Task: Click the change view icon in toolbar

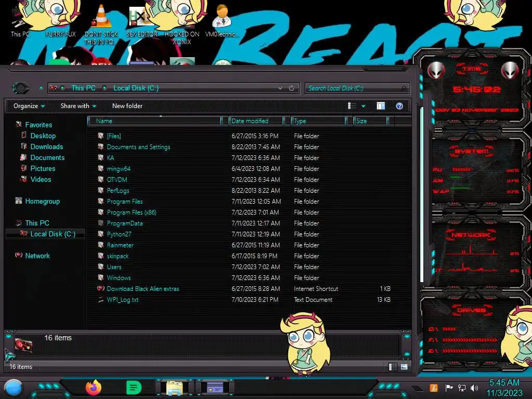Action: pyautogui.click(x=352, y=106)
